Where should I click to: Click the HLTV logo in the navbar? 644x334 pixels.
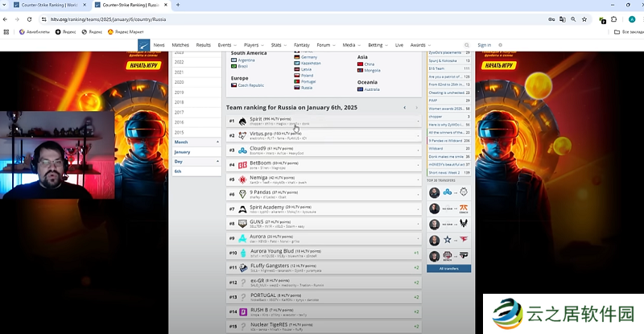tap(143, 46)
